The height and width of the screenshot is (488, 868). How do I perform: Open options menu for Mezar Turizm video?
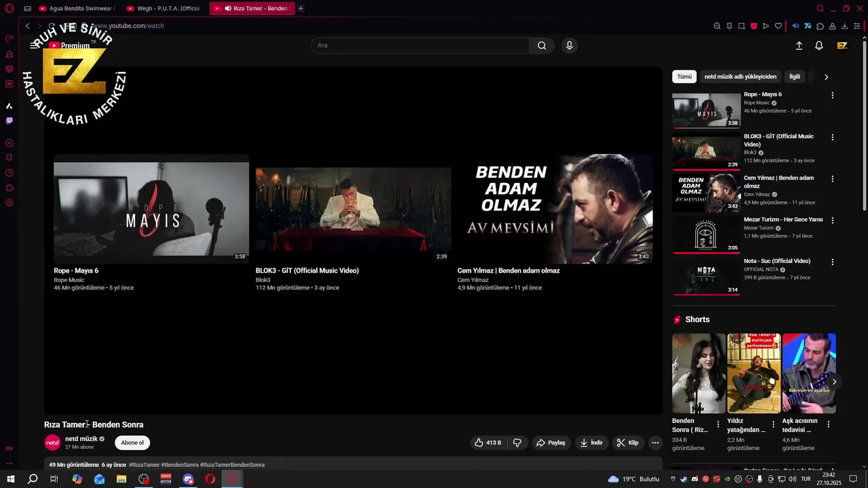pyautogui.click(x=832, y=220)
